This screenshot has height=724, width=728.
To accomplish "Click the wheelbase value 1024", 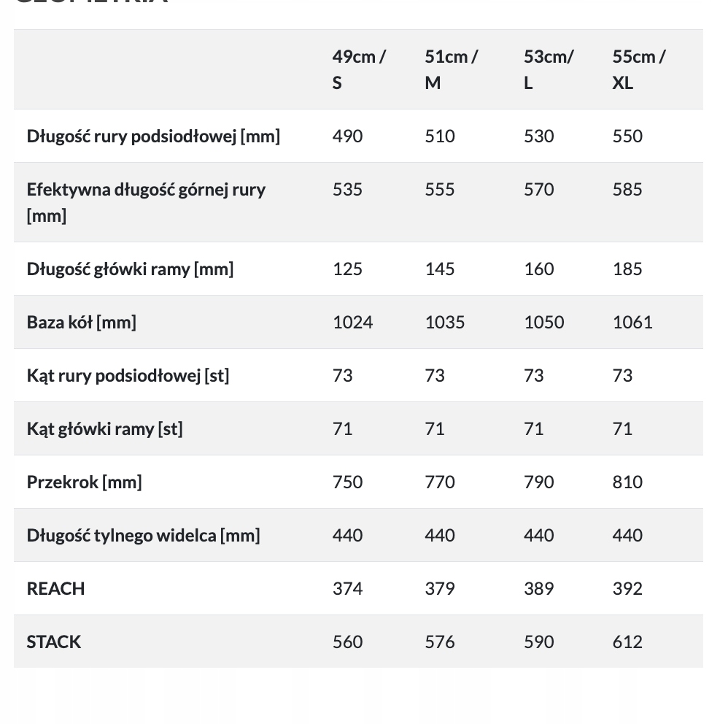I will click(352, 323).
